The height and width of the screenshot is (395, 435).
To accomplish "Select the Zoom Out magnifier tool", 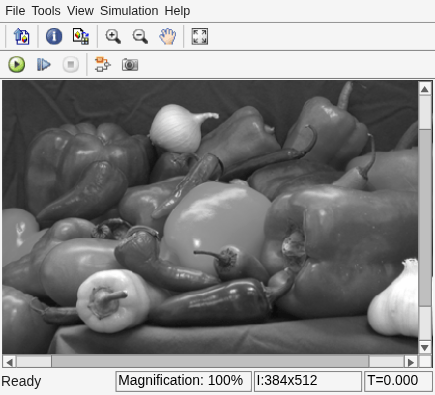I will 140,36.
